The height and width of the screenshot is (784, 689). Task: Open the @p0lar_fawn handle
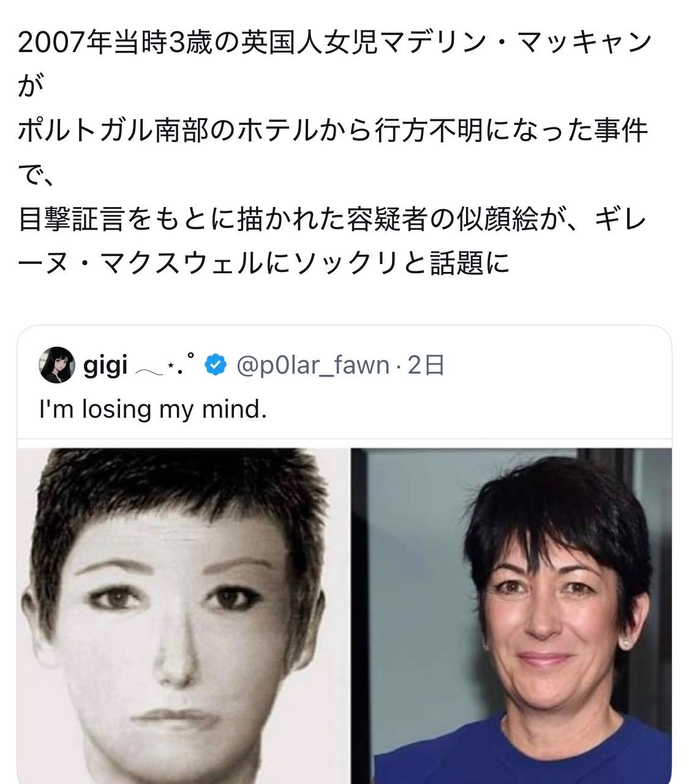tap(312, 366)
